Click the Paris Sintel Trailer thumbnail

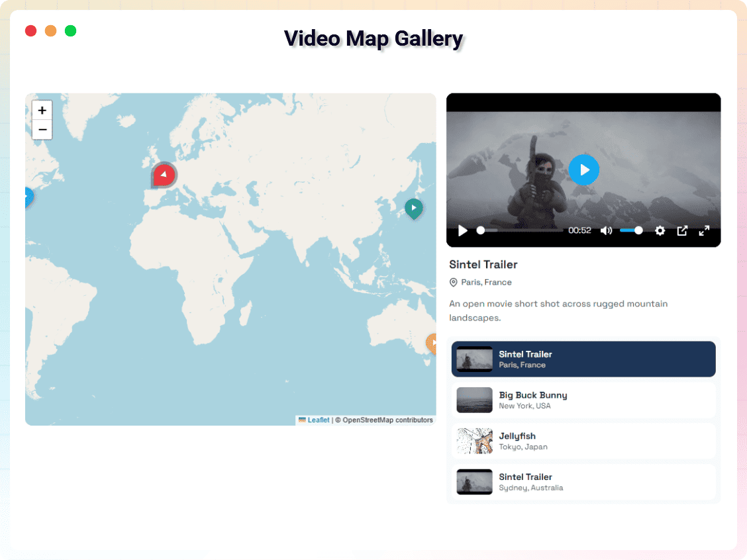click(x=475, y=359)
